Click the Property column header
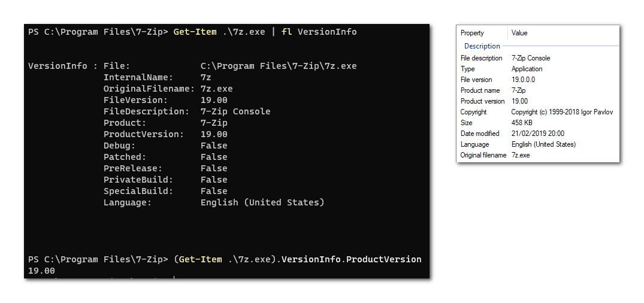 [x=472, y=33]
